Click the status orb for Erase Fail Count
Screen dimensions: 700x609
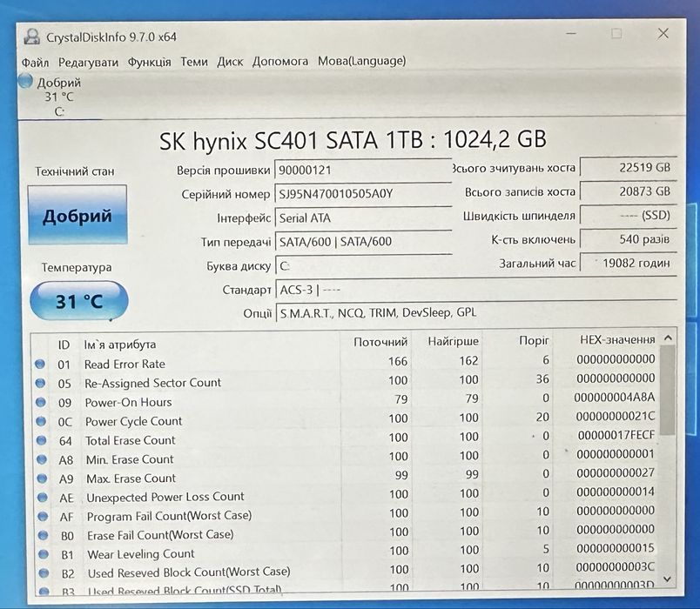click(x=44, y=535)
